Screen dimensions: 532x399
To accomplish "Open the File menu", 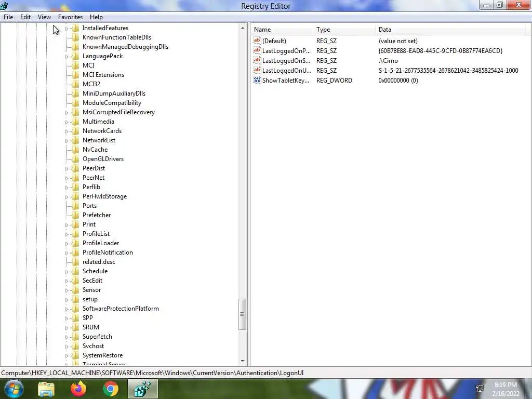I will (x=8, y=17).
